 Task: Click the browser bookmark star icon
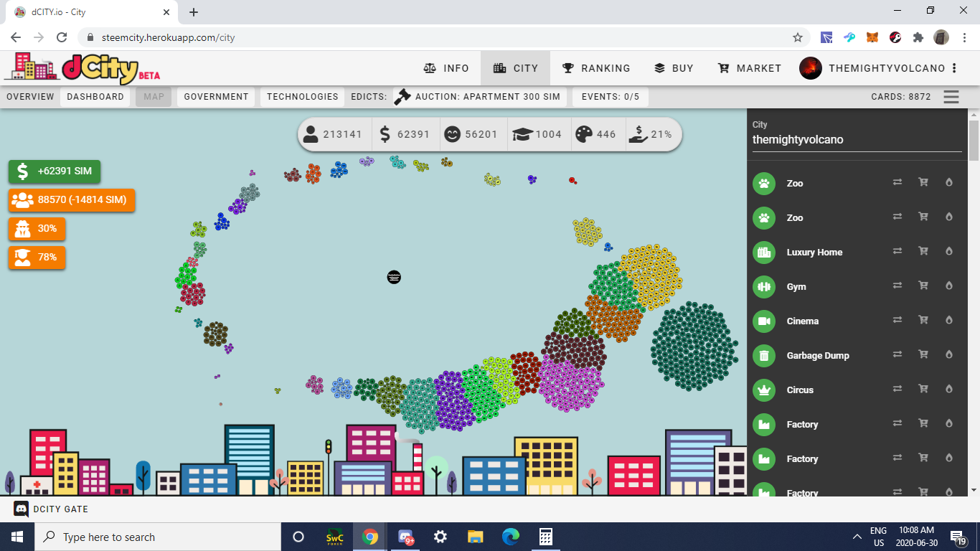click(x=797, y=37)
